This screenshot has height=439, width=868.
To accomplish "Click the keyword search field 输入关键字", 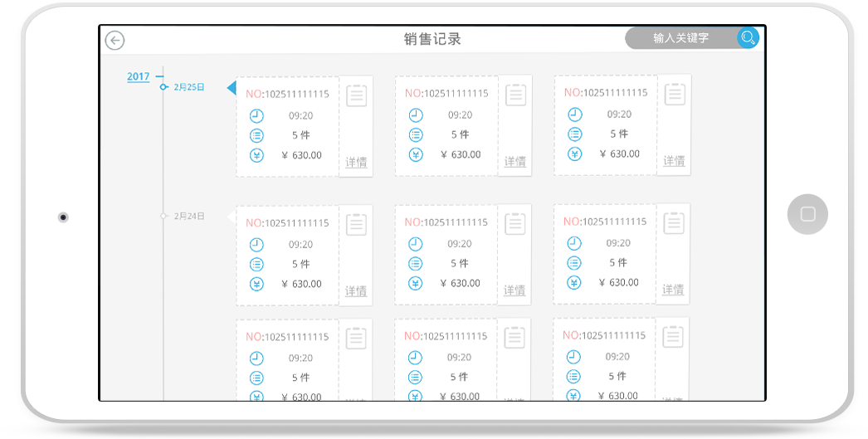I will click(680, 38).
